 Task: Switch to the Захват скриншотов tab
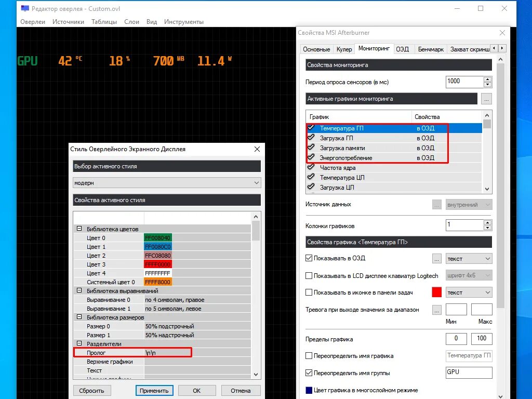click(470, 49)
